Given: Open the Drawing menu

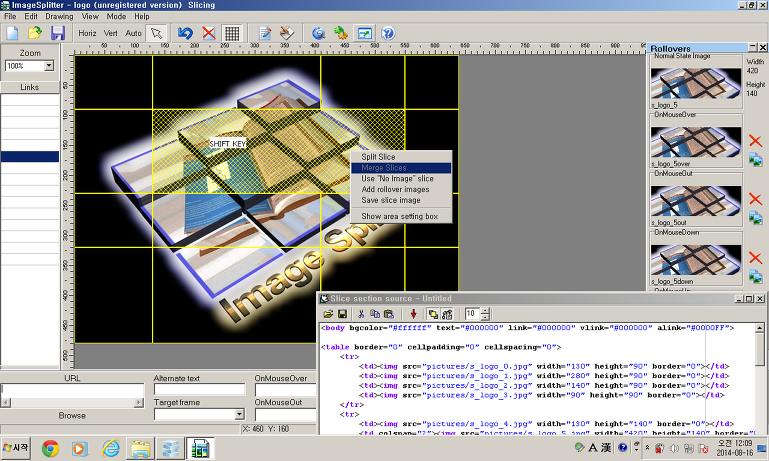Looking at the screenshot, I should pos(59,16).
